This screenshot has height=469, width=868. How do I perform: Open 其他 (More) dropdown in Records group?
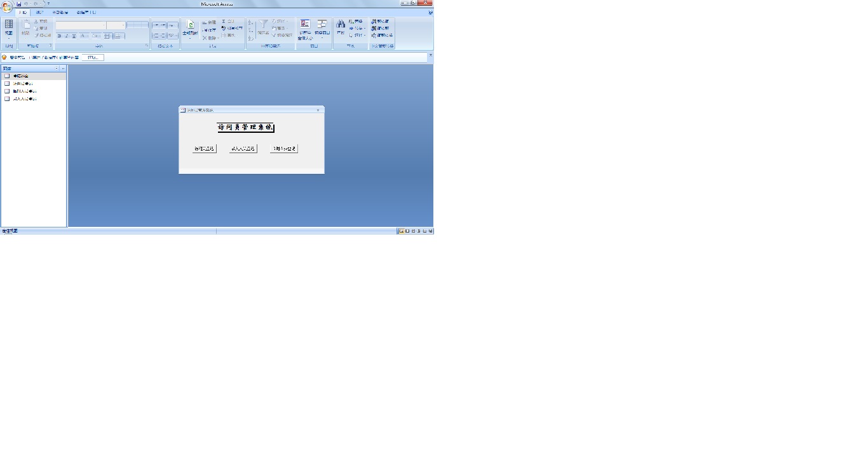228,36
